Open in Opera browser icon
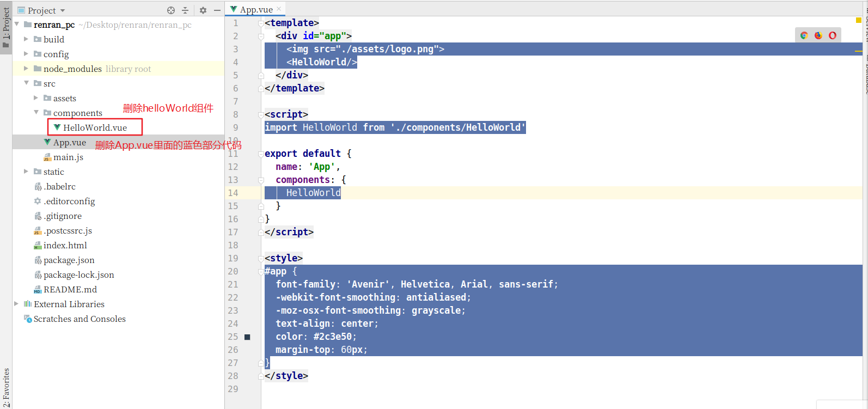 click(x=833, y=35)
